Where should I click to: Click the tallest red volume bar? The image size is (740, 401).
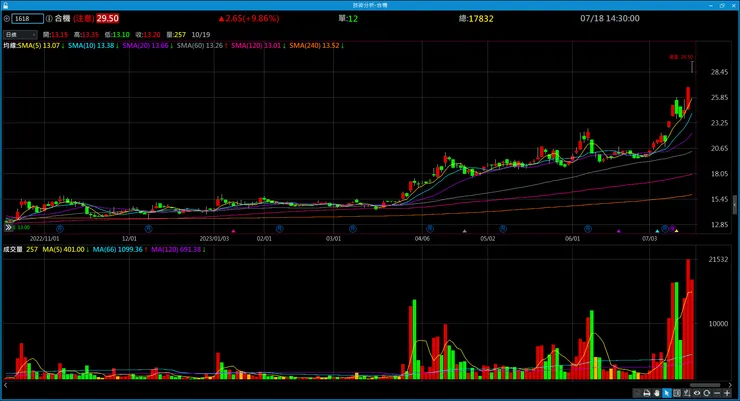click(688, 319)
